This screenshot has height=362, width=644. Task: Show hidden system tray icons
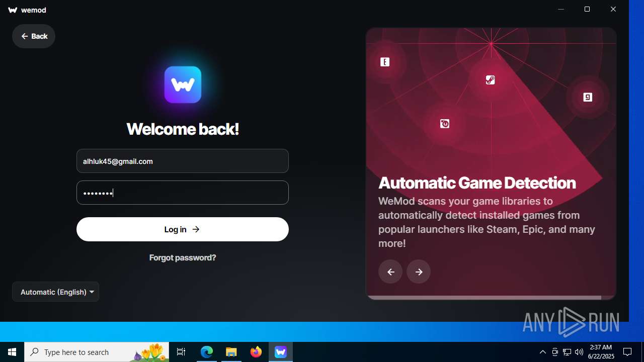pyautogui.click(x=543, y=352)
